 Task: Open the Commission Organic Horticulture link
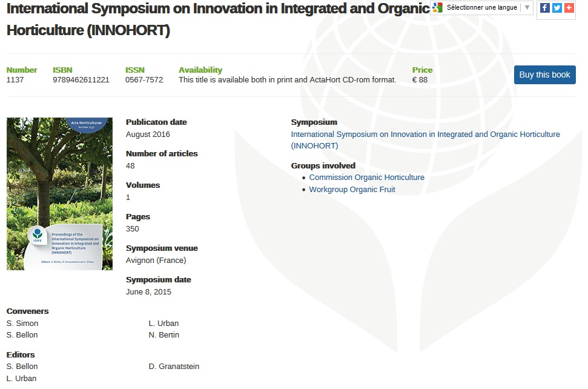tap(366, 178)
